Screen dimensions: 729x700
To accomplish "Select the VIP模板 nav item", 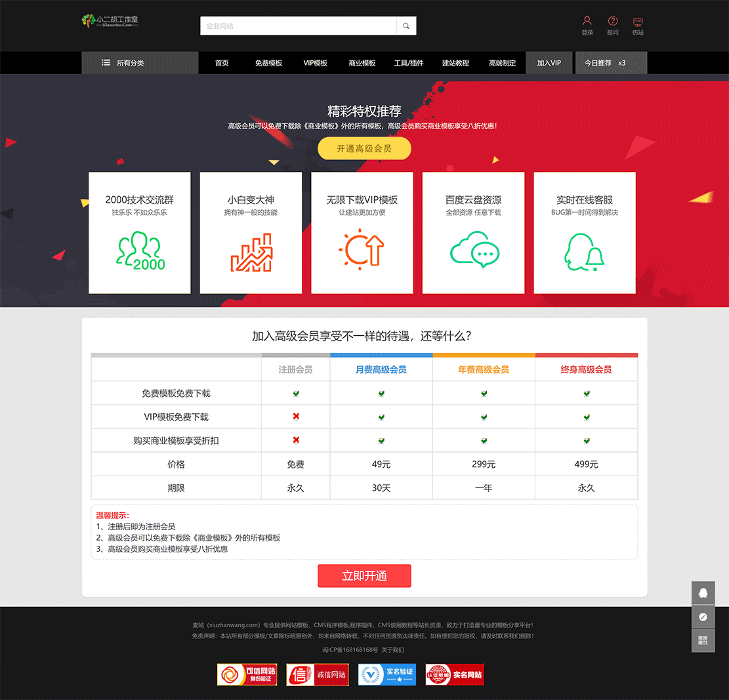I will (x=315, y=63).
